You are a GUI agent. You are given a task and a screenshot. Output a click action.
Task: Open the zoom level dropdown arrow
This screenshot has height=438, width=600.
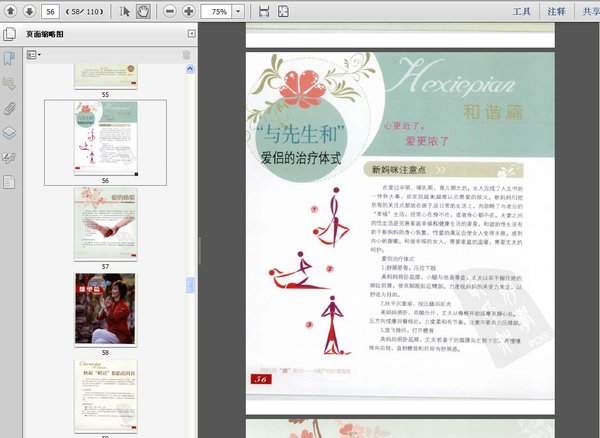click(x=238, y=11)
